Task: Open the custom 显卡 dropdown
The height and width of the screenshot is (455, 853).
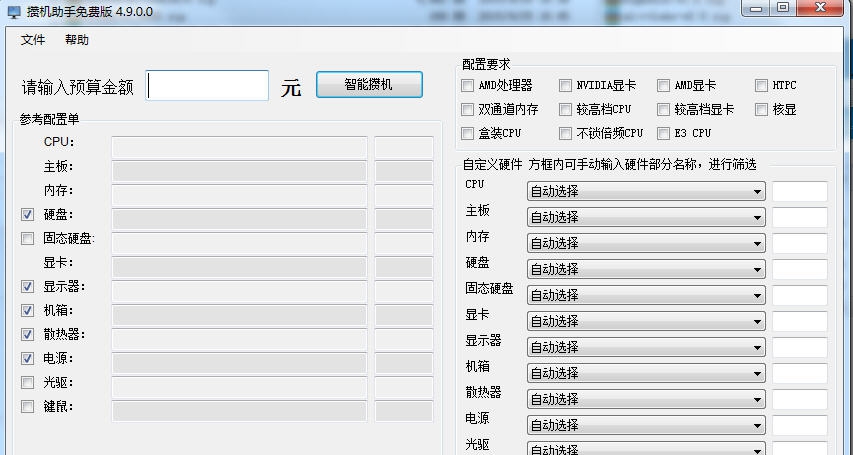Action: point(646,321)
